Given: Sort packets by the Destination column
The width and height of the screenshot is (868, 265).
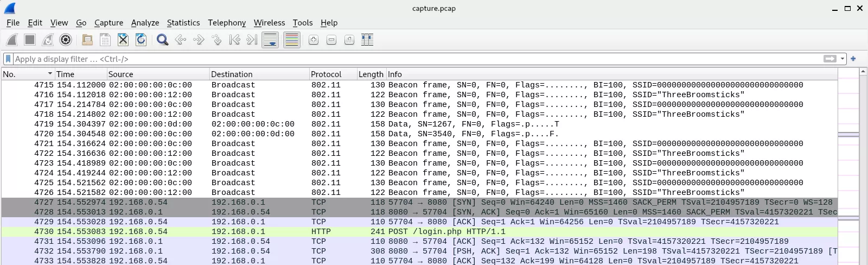Looking at the screenshot, I should (x=259, y=74).
